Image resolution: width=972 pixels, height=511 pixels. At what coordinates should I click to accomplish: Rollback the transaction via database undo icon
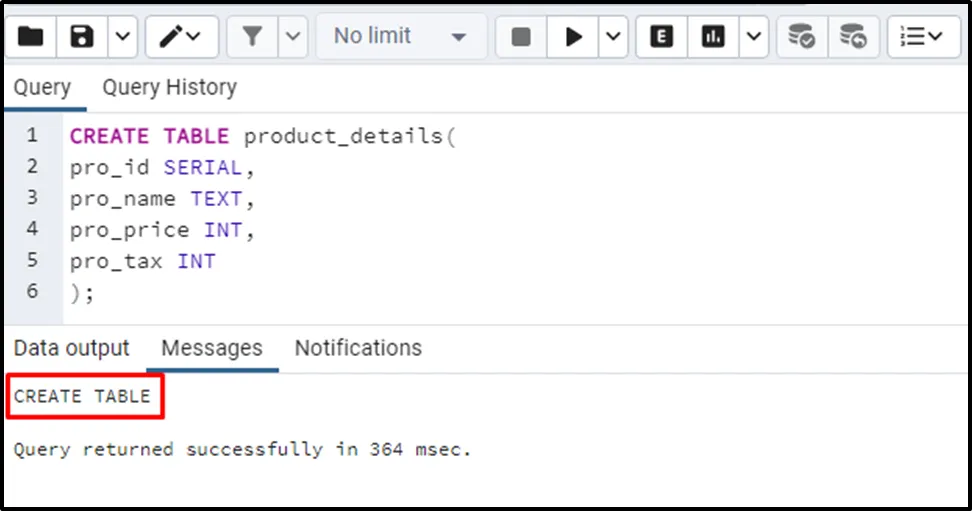853,37
